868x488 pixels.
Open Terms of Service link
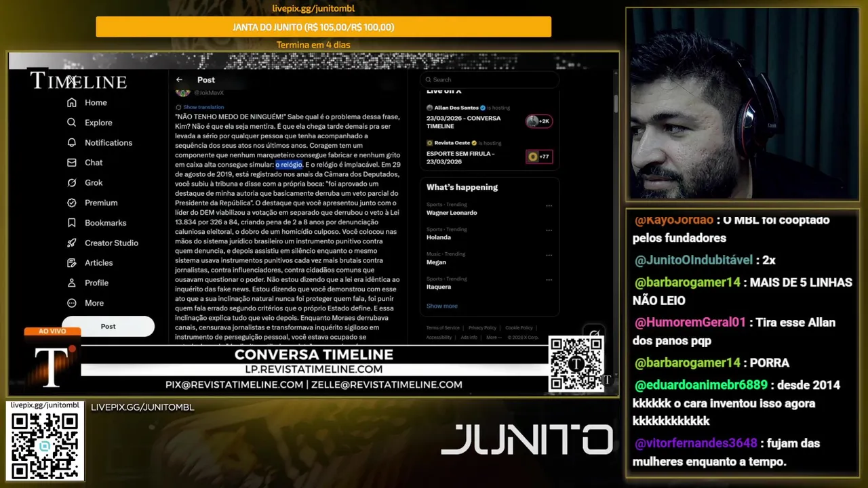click(x=443, y=328)
